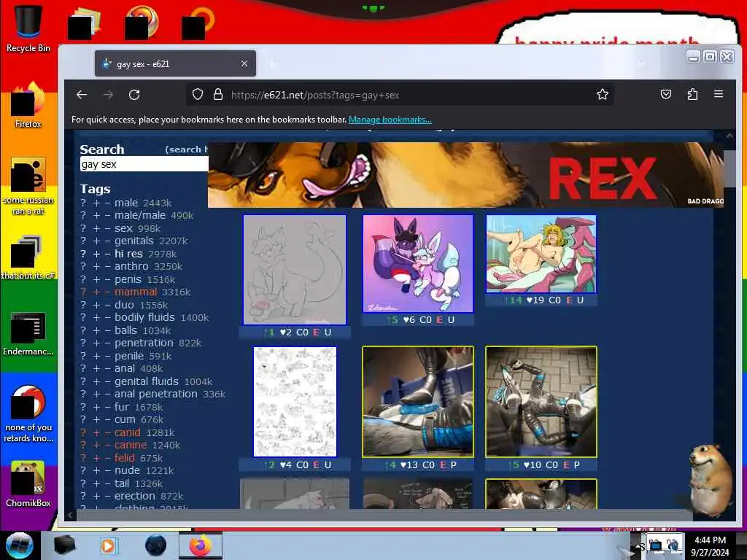The width and height of the screenshot is (747, 560).
Task: Open a new tab with the plus button
Action: click(272, 63)
